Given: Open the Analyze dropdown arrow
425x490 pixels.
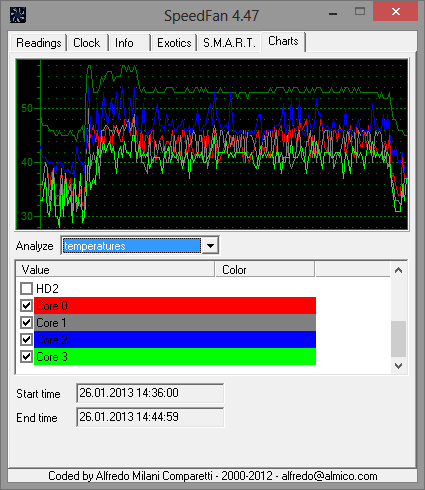Looking at the screenshot, I should coord(210,246).
